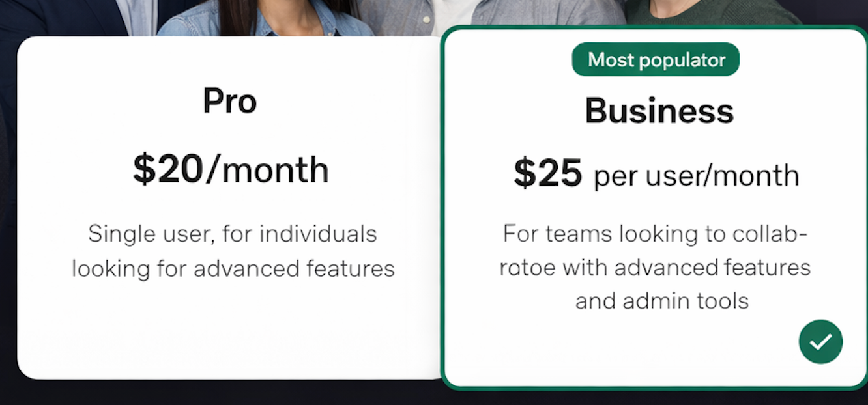Click the green checkmark on the Business card
868x405 pixels.
point(820,341)
